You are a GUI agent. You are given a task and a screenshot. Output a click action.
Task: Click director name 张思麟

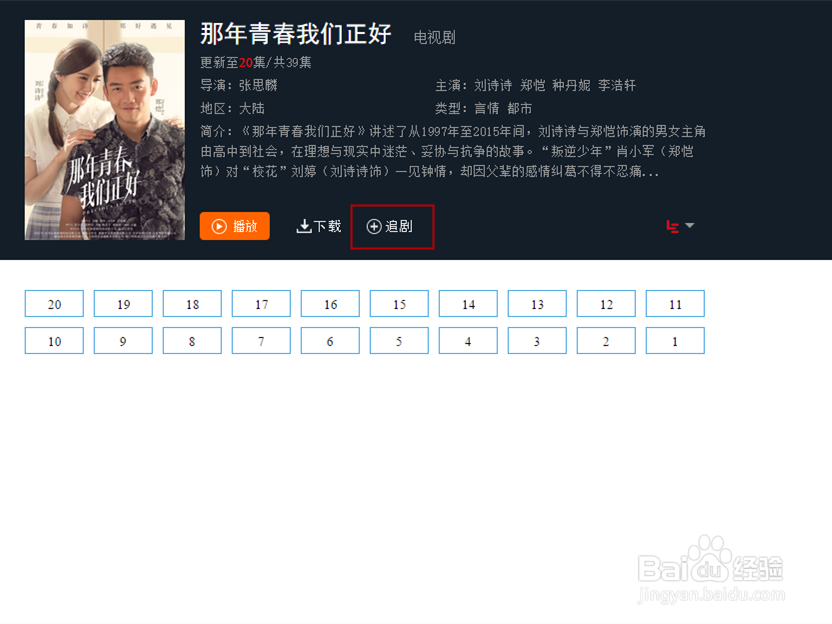pyautogui.click(x=258, y=85)
